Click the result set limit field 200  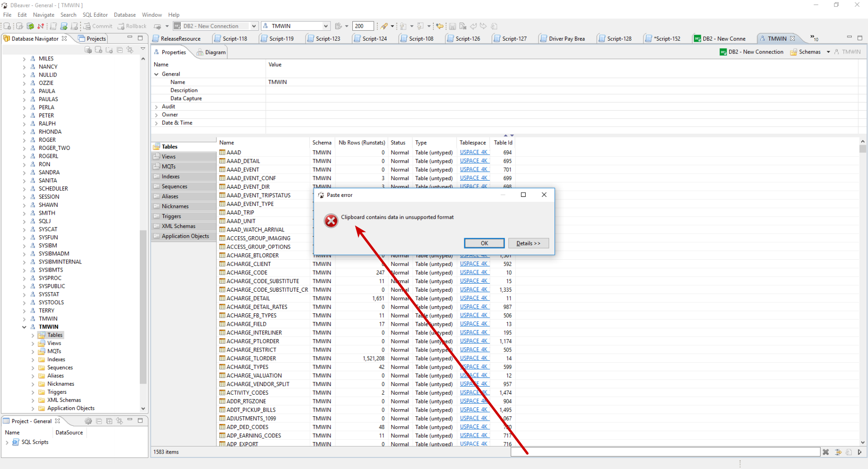pyautogui.click(x=362, y=26)
